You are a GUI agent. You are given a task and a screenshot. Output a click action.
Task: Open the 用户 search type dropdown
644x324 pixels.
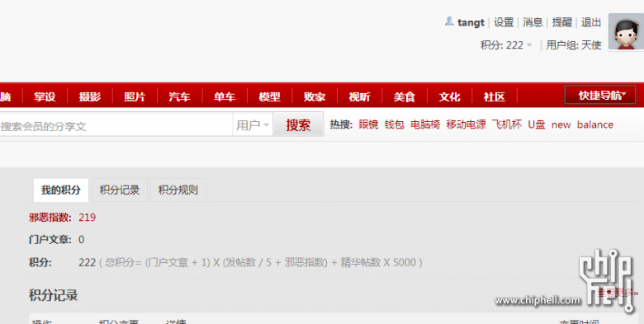[x=253, y=124]
